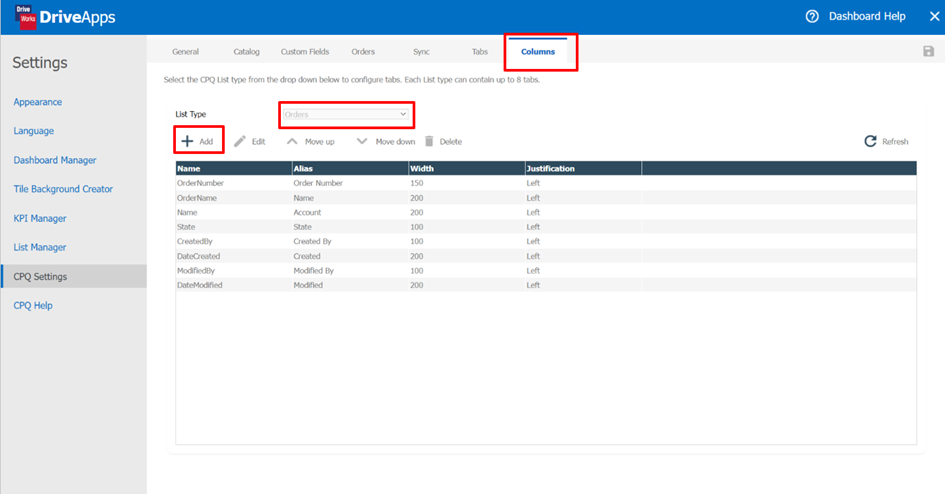Open Appearance settings in sidebar

pos(37,102)
